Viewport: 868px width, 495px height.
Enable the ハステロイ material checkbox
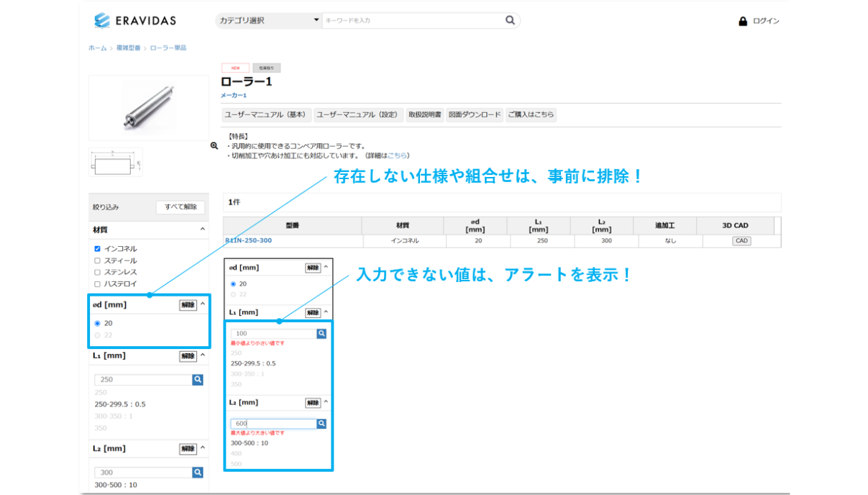98,284
